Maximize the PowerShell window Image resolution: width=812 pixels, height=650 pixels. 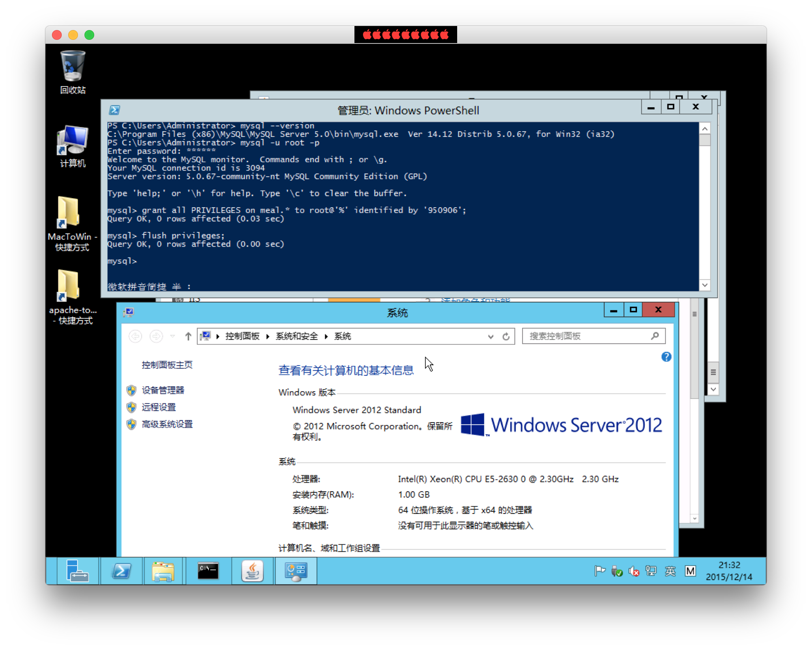point(671,107)
